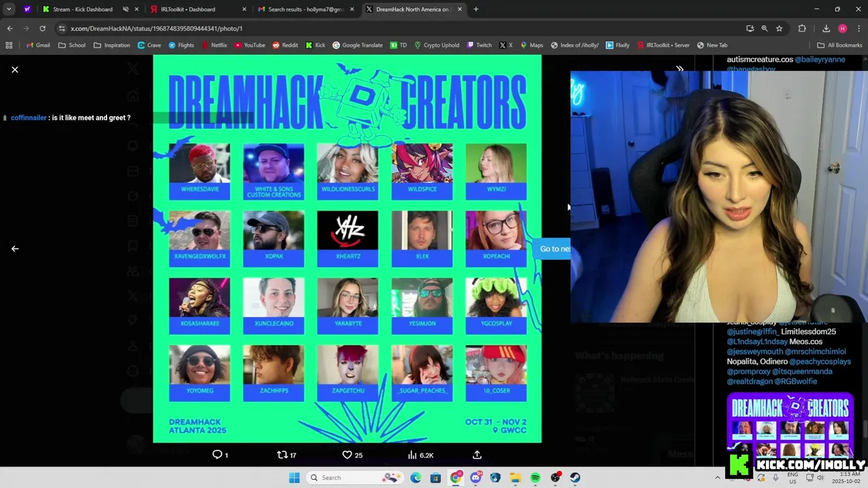Open the Gmail bookmark
Viewport: 868px width, 488px height.
tap(38, 45)
